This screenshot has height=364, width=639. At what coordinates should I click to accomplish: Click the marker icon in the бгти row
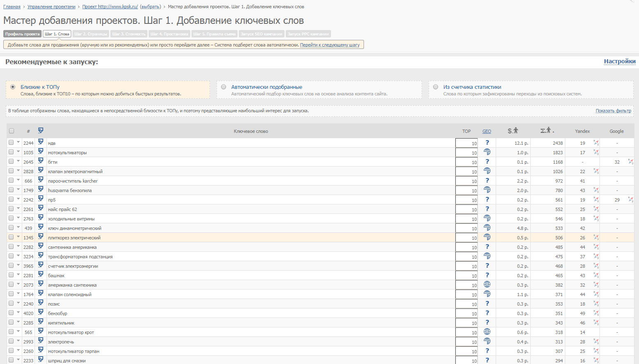(x=41, y=160)
